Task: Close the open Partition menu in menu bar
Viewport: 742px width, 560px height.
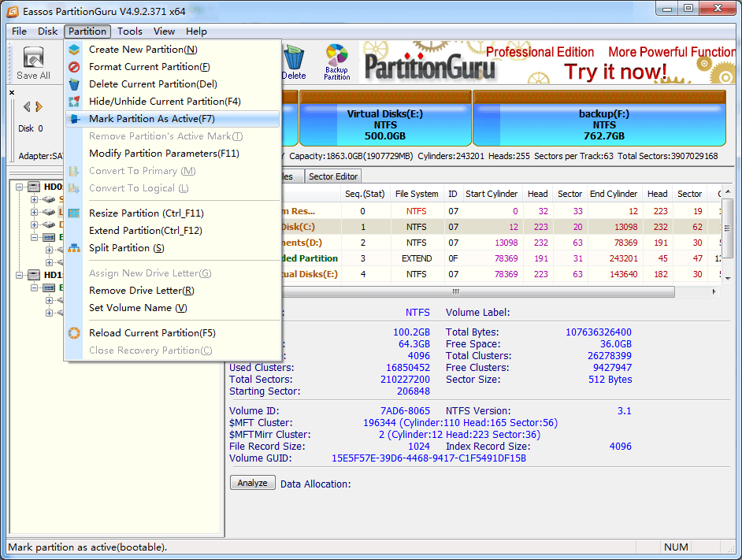Action: click(x=87, y=32)
